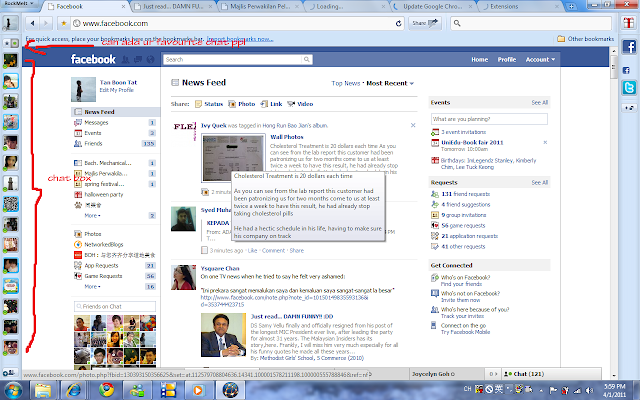Click See All next to Events
Screen dimensions: 640x400
pyautogui.click(x=540, y=102)
